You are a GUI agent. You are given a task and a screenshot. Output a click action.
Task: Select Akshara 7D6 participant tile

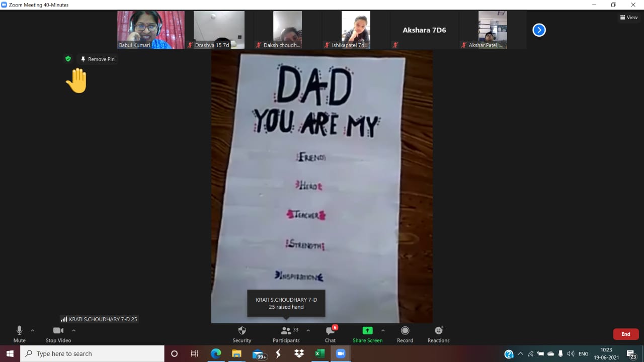coord(424,30)
